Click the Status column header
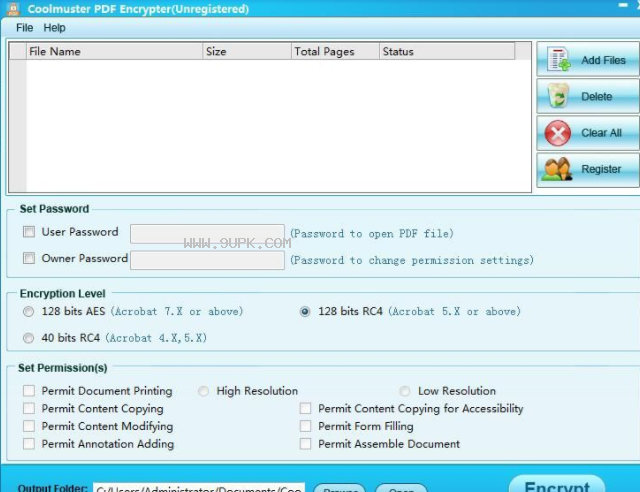The image size is (640, 492). tap(447, 51)
